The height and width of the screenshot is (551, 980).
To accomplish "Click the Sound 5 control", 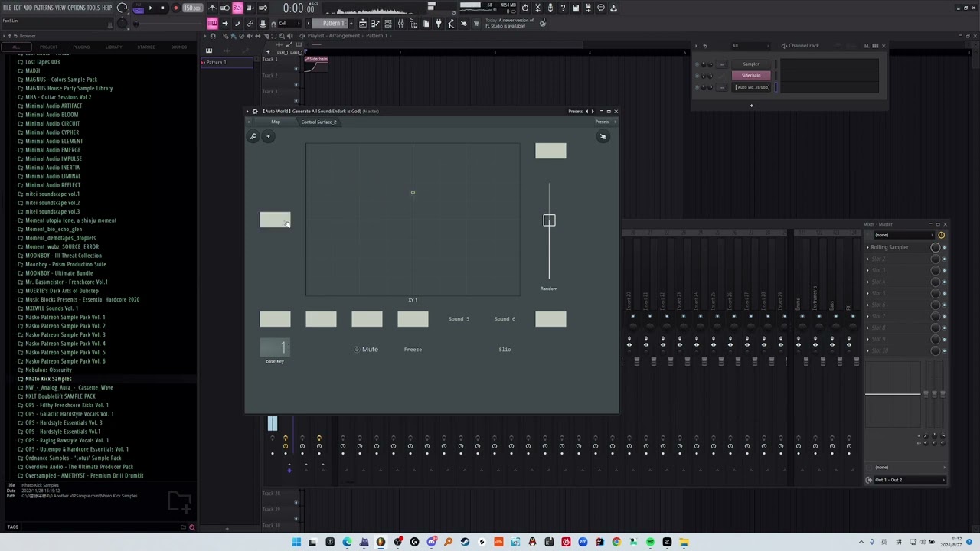I will click(x=459, y=319).
